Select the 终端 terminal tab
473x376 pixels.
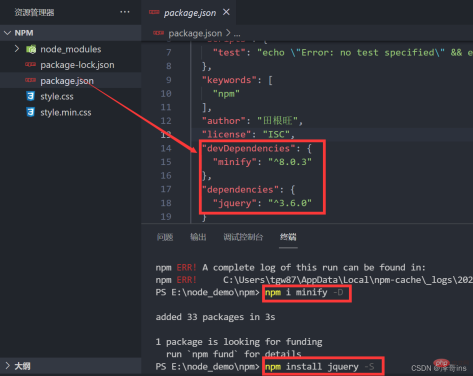(x=288, y=237)
